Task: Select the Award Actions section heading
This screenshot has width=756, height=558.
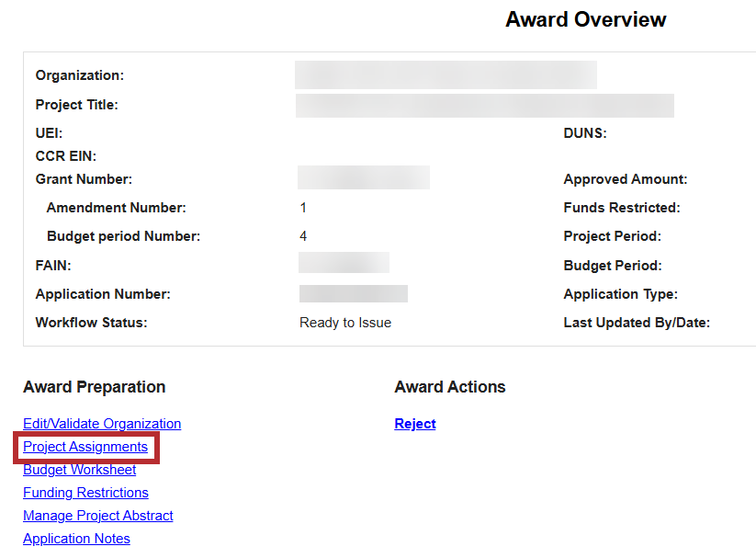Action: tap(450, 387)
